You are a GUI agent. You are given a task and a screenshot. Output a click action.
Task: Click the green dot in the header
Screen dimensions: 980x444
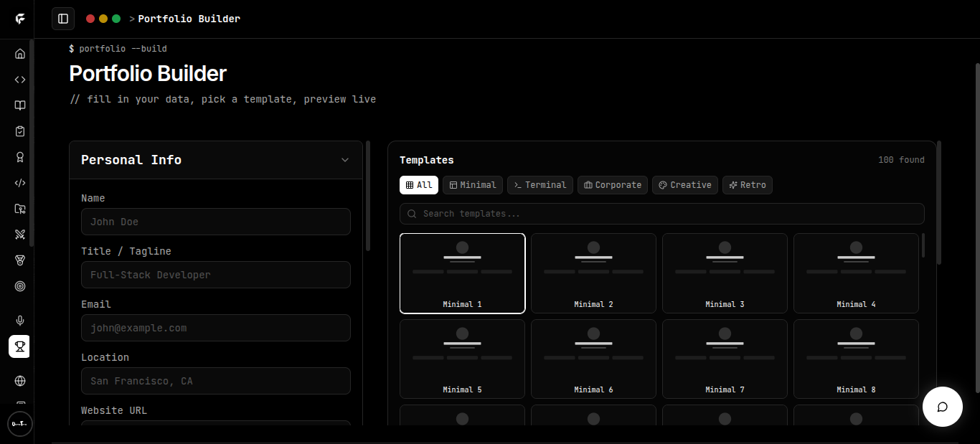coord(116,19)
